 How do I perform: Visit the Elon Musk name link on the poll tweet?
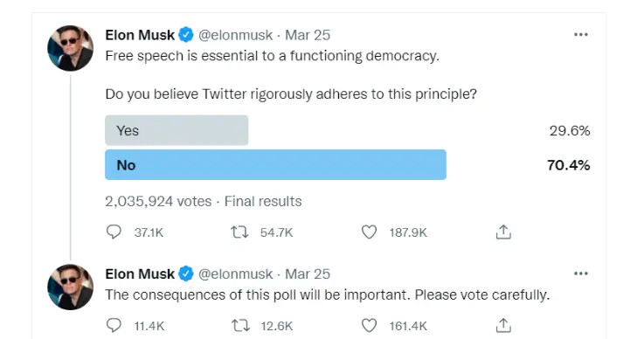[x=140, y=35]
